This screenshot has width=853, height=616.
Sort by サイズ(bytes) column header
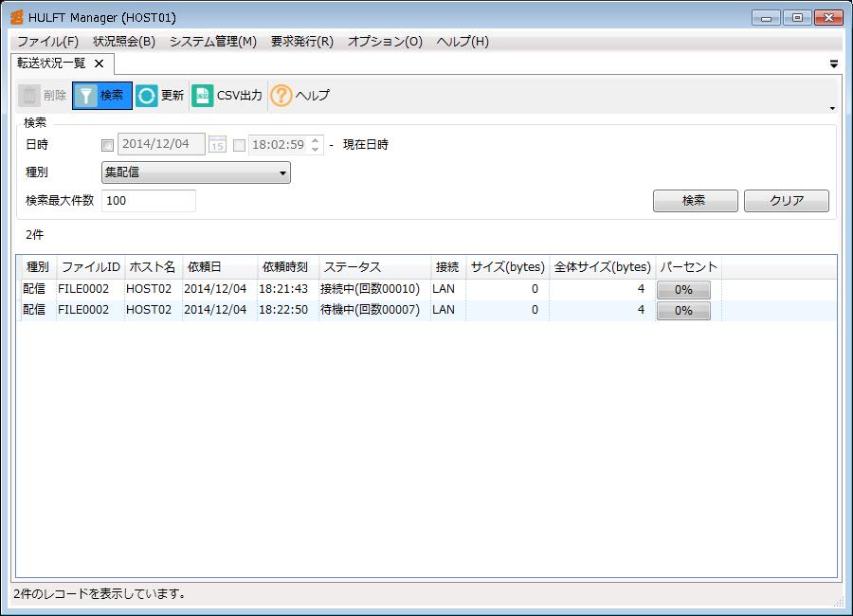pos(508,267)
